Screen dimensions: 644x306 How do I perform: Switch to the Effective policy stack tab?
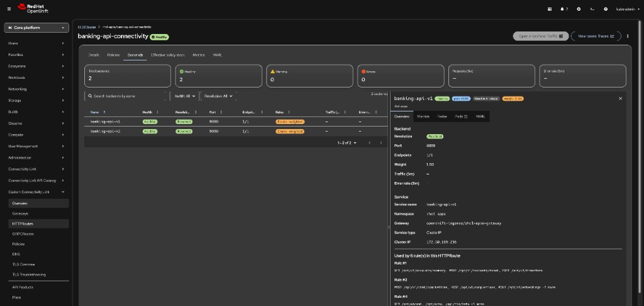(167, 55)
